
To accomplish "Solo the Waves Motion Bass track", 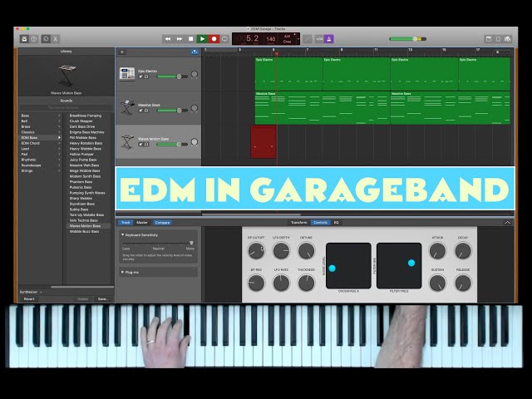I will coord(146,145).
